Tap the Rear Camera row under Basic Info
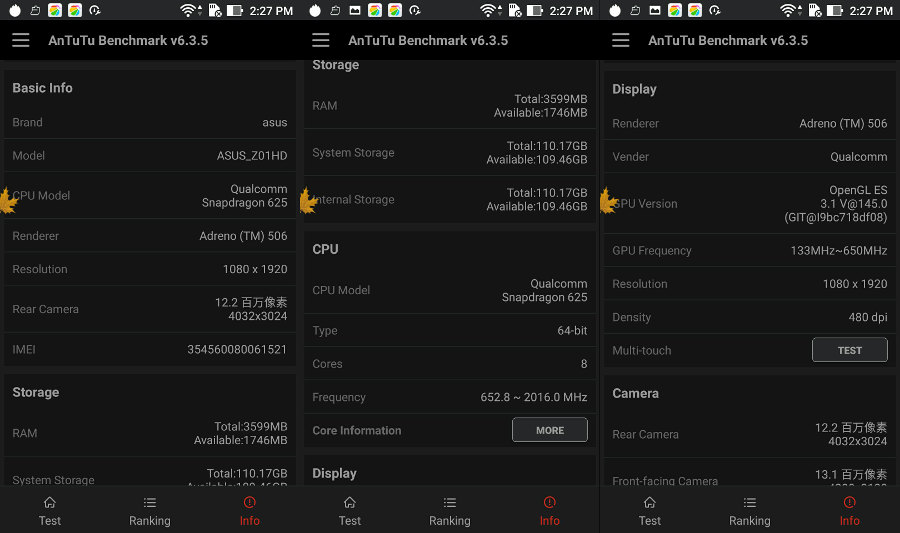The width and height of the screenshot is (900, 533). tap(150, 309)
